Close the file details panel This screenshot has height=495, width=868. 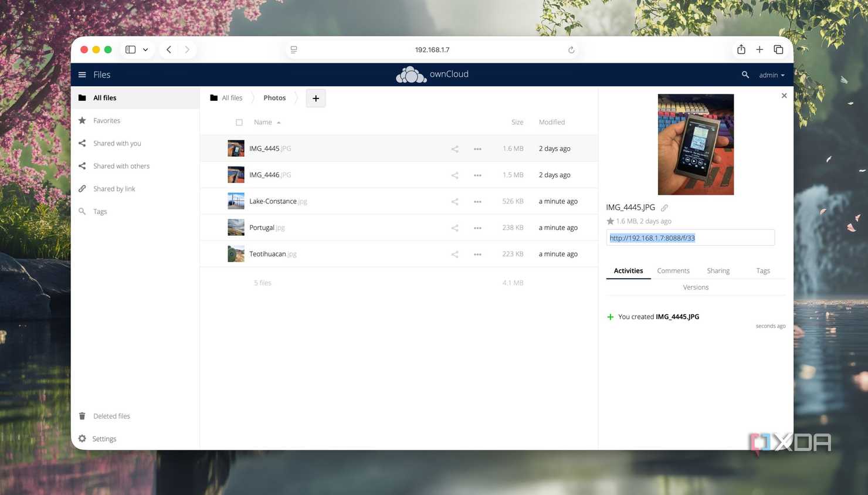point(784,96)
